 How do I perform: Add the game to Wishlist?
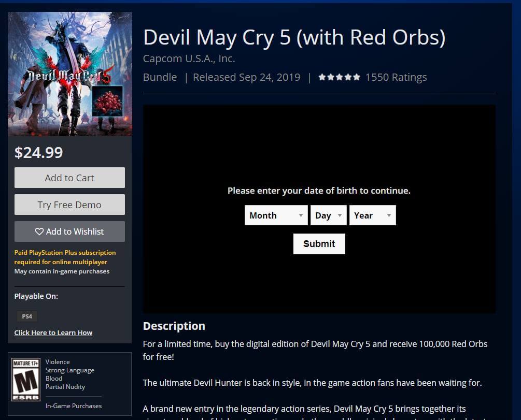70,231
